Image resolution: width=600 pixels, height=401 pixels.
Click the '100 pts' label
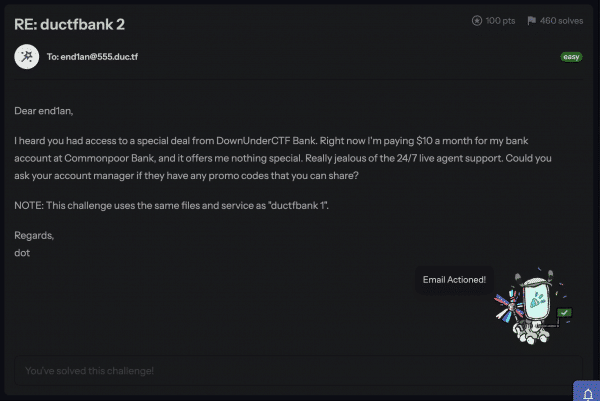click(x=500, y=21)
